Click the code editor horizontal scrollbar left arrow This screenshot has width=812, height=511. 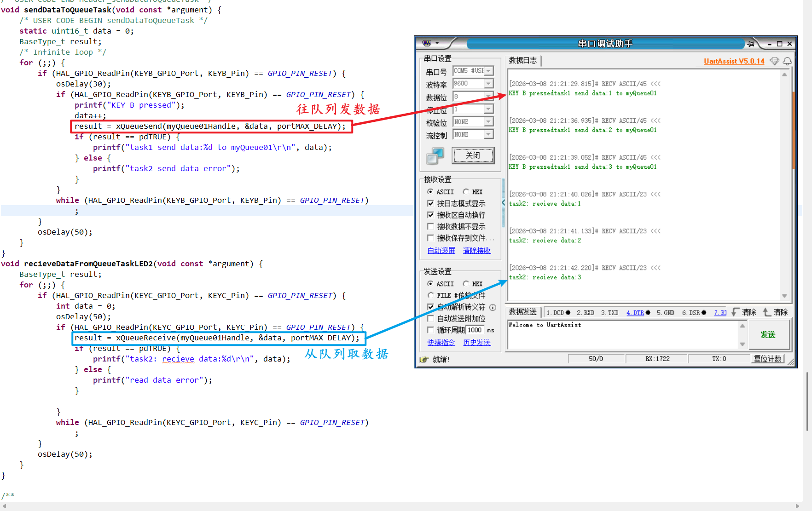click(x=4, y=506)
